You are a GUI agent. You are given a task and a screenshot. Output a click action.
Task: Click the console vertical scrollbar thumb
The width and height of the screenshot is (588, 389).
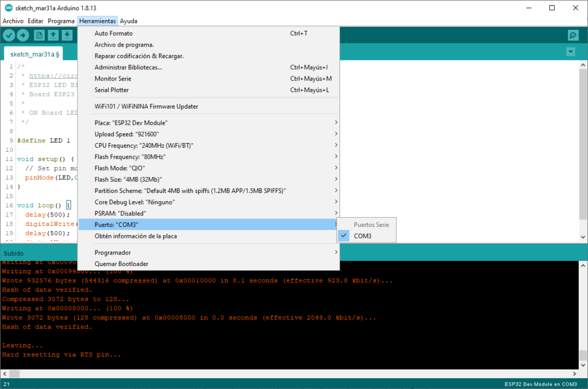point(583,355)
